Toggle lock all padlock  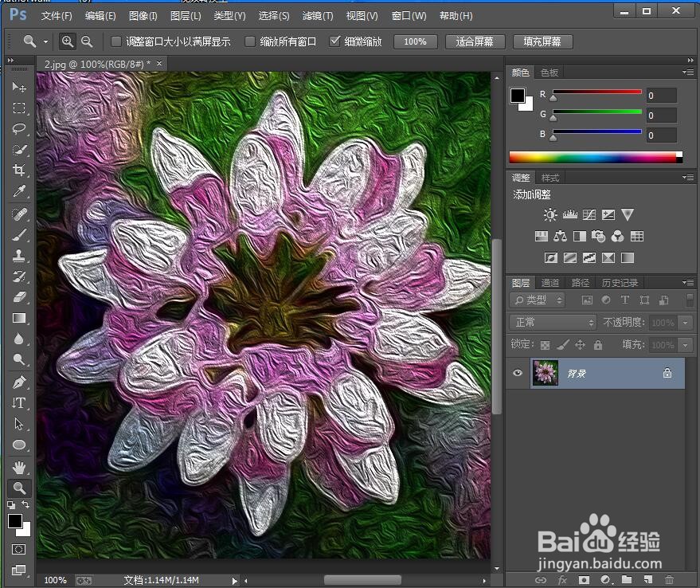598,344
